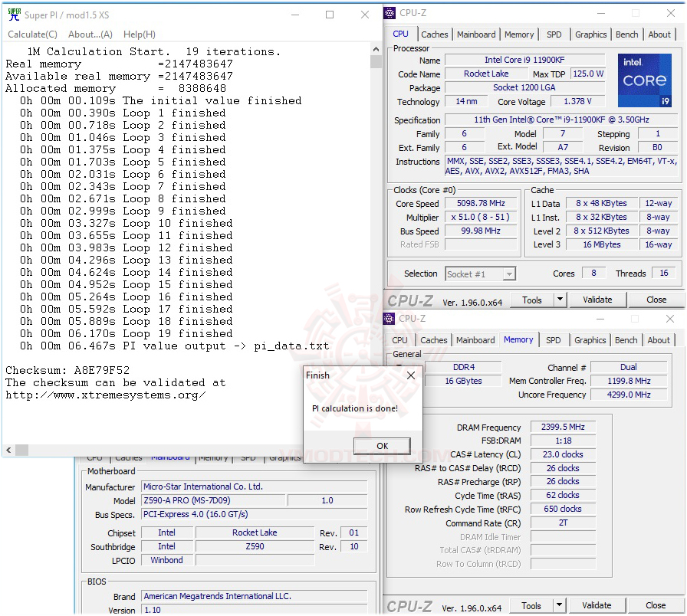Select Bench tab in lower CPU-Z Memory window
This screenshot has width=687, height=616.
pos(626,340)
